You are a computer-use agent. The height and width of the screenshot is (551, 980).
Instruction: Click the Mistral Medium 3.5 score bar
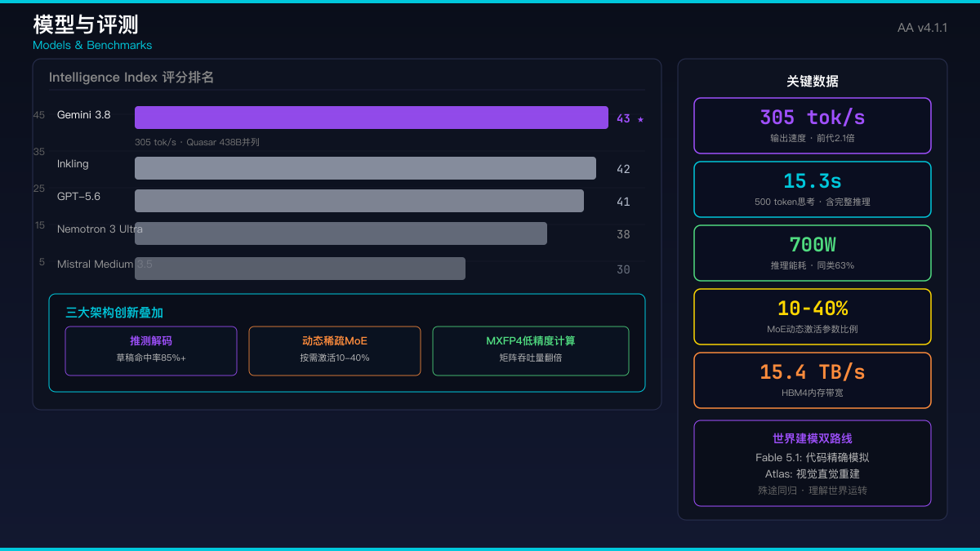tap(300, 269)
